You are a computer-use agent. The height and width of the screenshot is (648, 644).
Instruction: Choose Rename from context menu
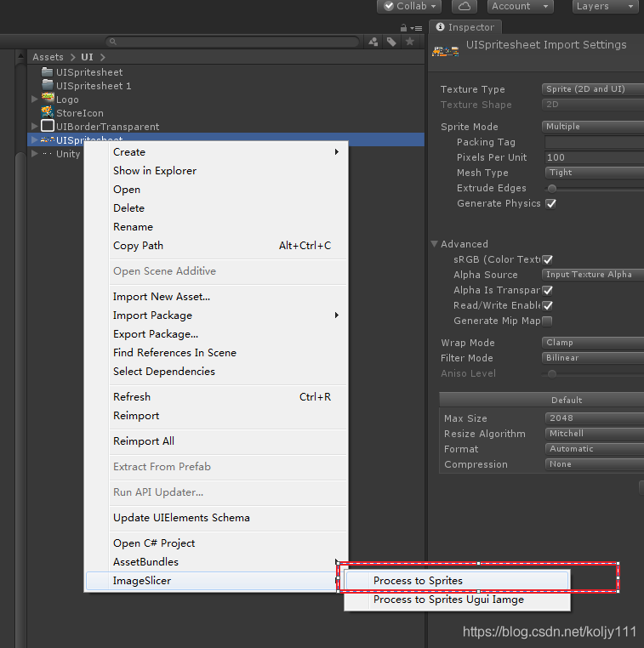(x=216, y=227)
